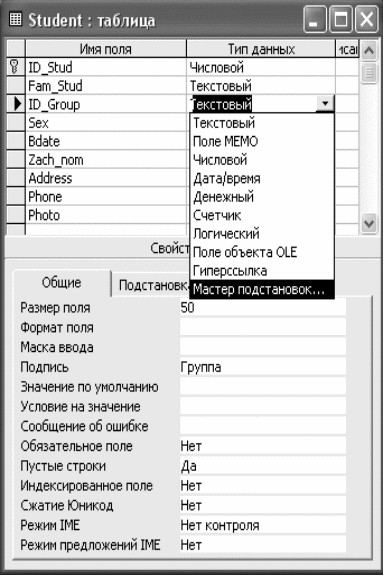This screenshot has height=576, width=384.
Task: Switch to the "Общие" tab
Action: pyautogui.click(x=62, y=283)
